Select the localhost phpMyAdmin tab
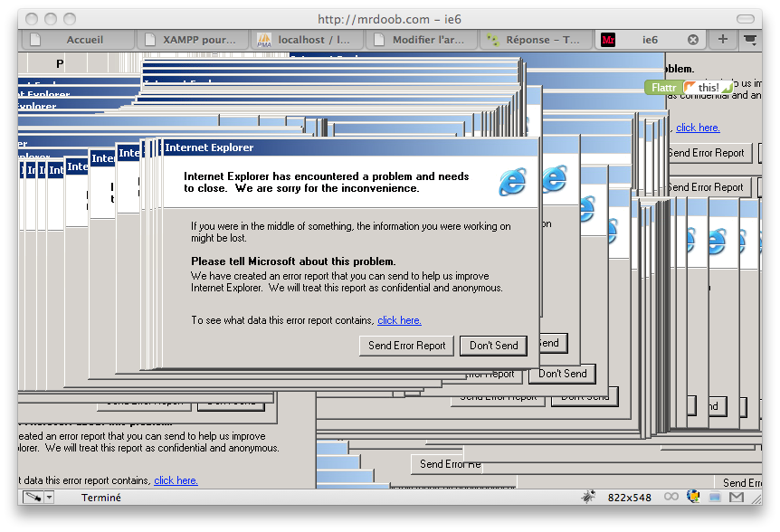The width and height of the screenshot is (780, 532). click(x=308, y=40)
